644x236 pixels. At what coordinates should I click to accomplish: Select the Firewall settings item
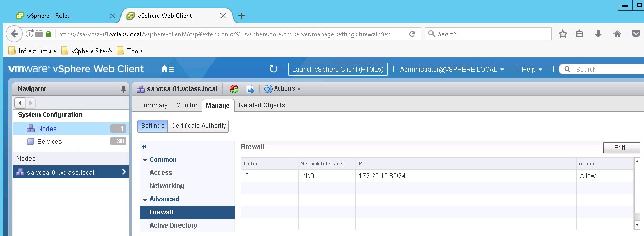pyautogui.click(x=187, y=212)
